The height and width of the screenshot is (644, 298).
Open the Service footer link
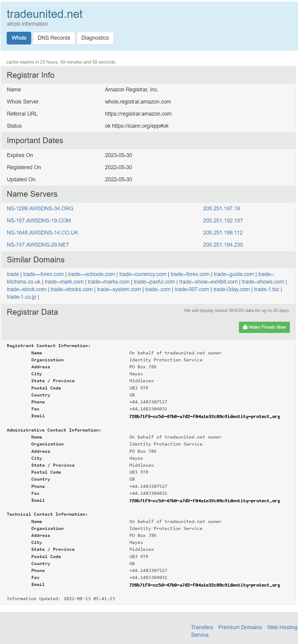200,635
